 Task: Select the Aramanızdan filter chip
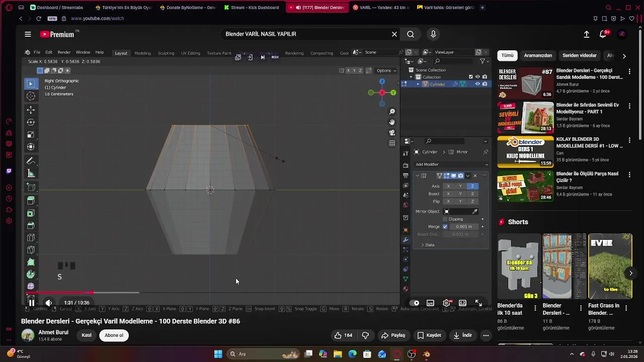pyautogui.click(x=538, y=55)
